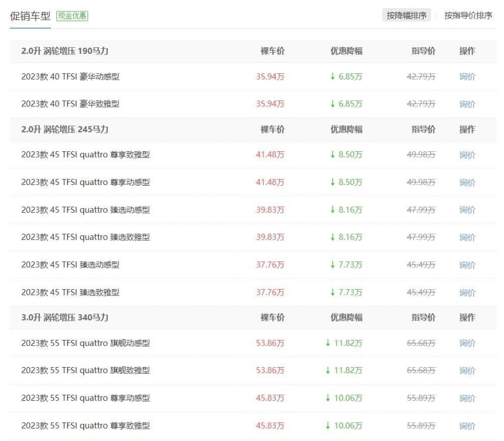
Task: Open model 2023款 55 TFSI quattro 旗舰动感型
Action: click(x=86, y=343)
